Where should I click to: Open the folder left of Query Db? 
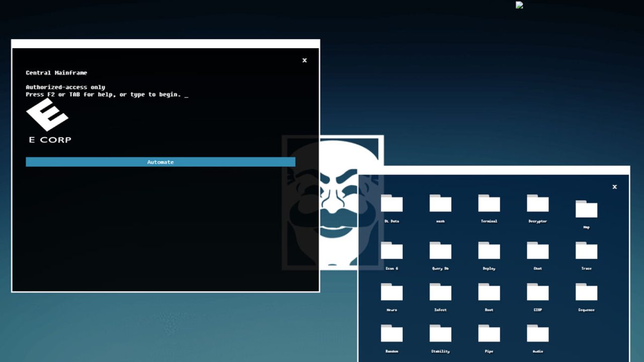pyautogui.click(x=391, y=250)
